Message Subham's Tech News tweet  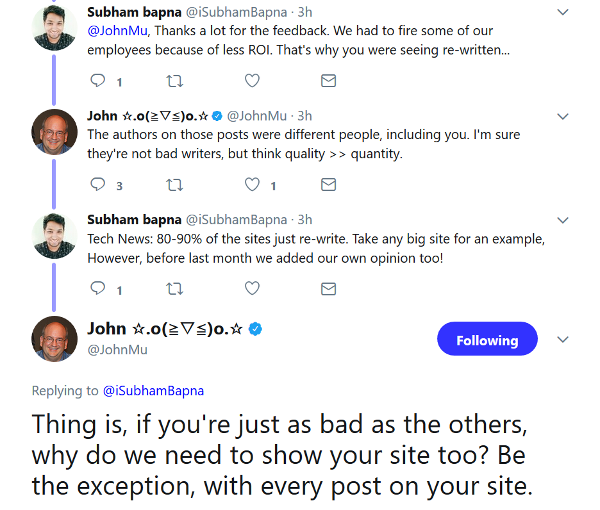point(328,289)
